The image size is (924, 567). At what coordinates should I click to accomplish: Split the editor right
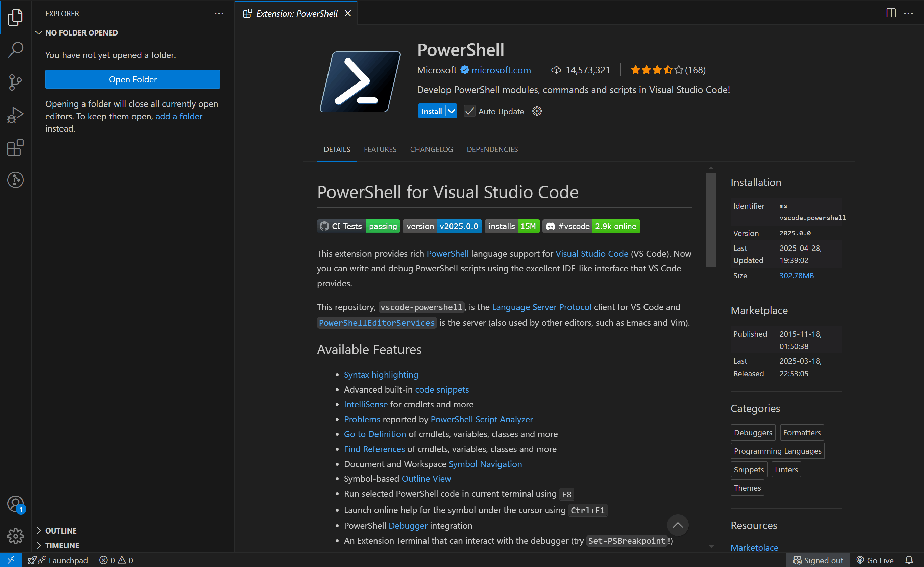pos(891,13)
